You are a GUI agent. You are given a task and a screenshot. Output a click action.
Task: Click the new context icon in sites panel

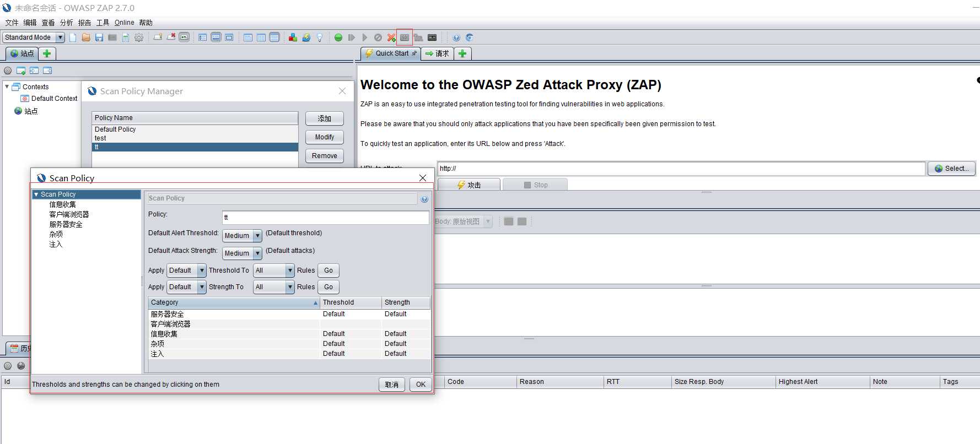(21, 71)
